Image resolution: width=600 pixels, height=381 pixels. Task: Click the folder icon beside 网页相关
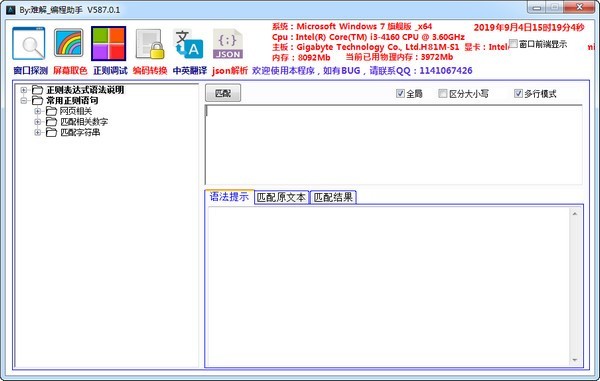click(51, 111)
